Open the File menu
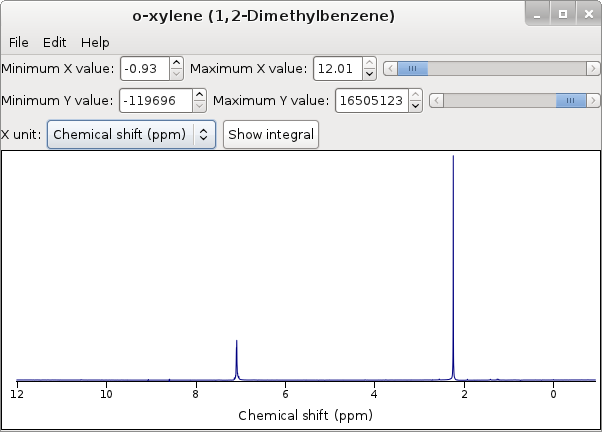 coord(18,42)
